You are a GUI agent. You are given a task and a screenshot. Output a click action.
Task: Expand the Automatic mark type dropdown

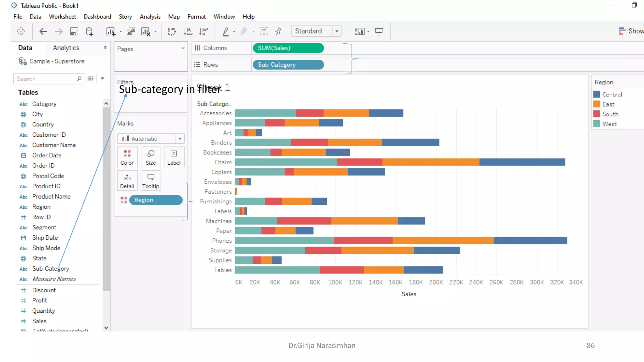180,139
